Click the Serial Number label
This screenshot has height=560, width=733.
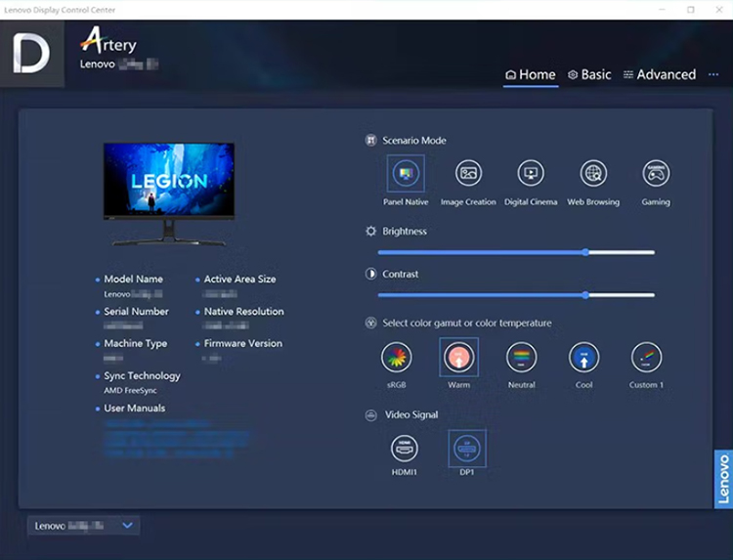(x=136, y=312)
